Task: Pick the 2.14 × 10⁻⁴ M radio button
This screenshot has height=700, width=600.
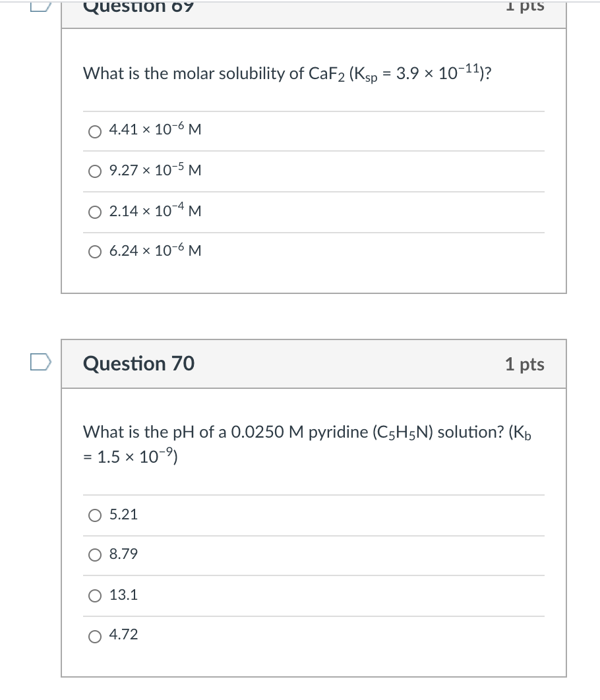Action: [x=95, y=212]
